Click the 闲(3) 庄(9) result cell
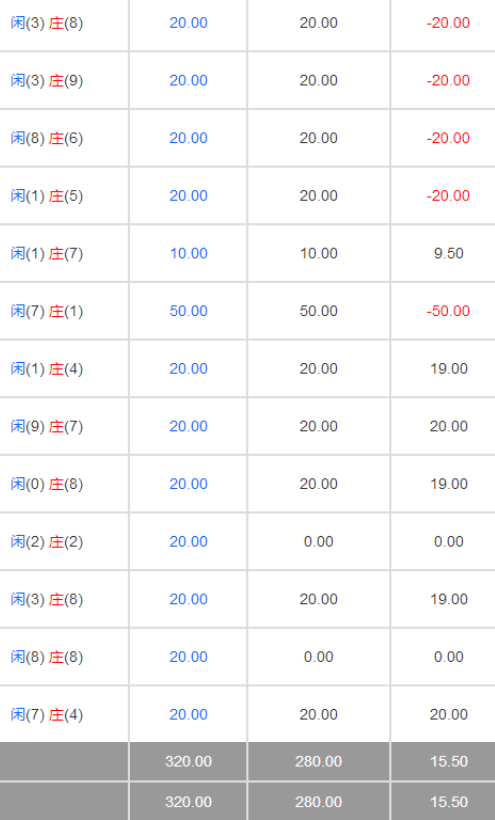The width and height of the screenshot is (495, 820). pyautogui.click(x=47, y=81)
